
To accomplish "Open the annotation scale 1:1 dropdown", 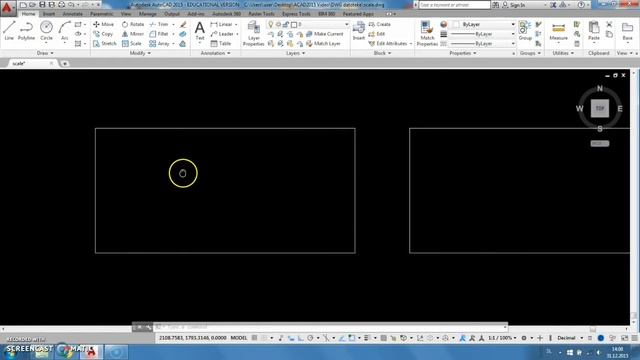I will pyautogui.click(x=502, y=338).
